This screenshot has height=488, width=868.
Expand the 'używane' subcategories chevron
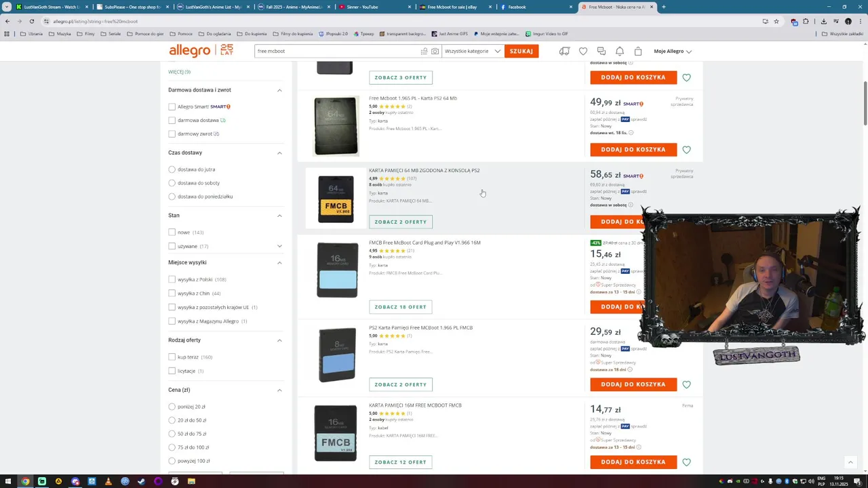(x=279, y=246)
